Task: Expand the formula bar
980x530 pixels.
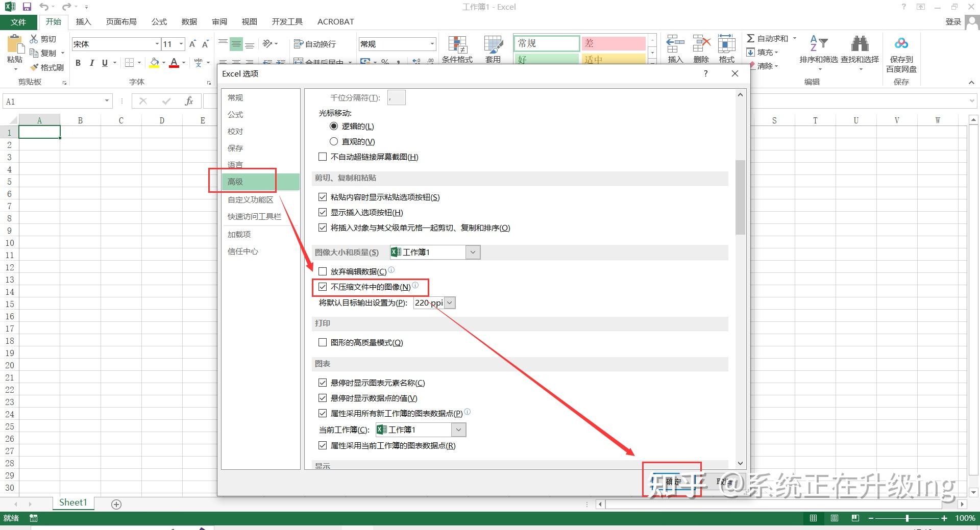Action: pos(972,101)
